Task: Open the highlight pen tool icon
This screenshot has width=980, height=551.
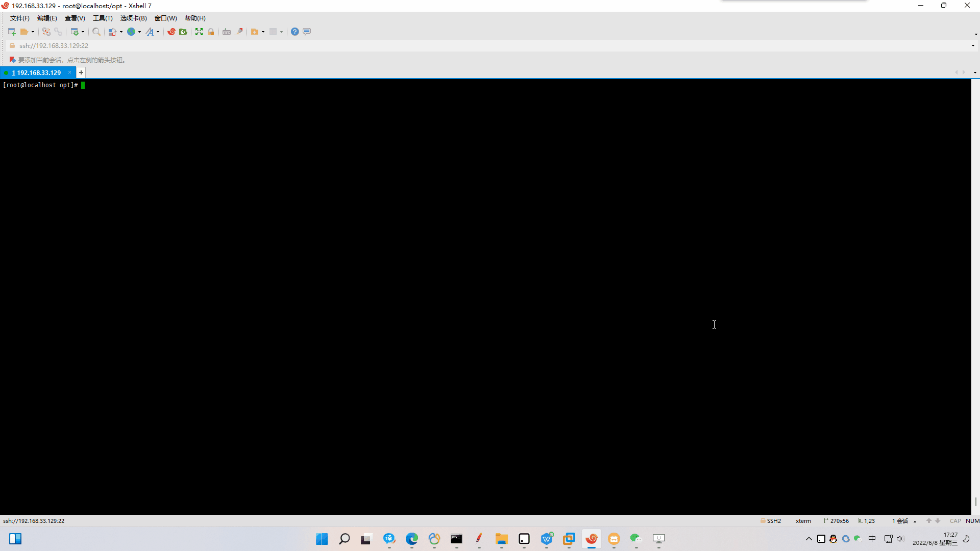Action: point(240,32)
